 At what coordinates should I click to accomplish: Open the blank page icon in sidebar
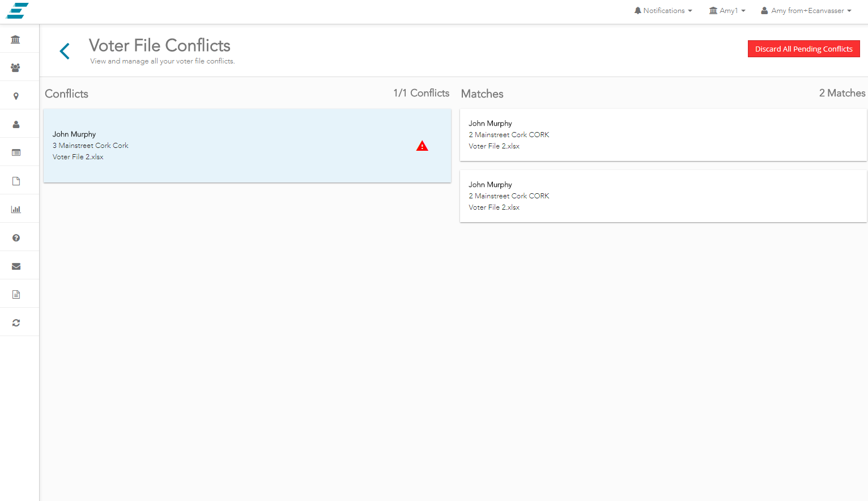pyautogui.click(x=16, y=181)
